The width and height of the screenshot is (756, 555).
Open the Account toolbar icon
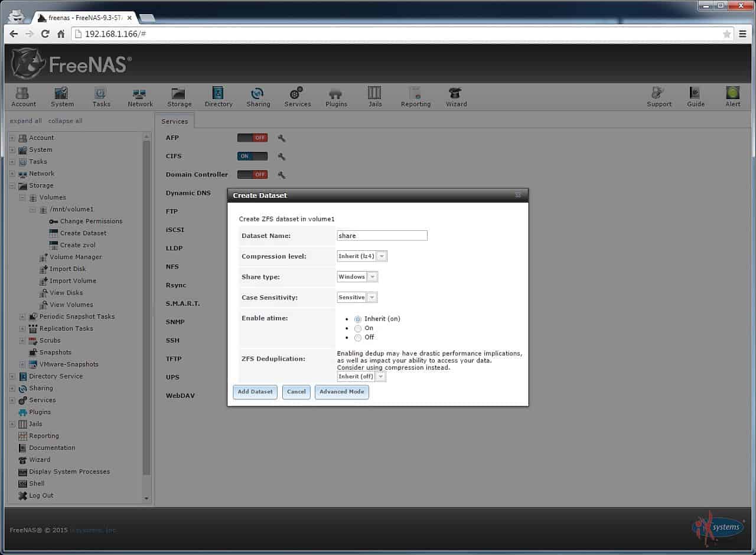point(24,97)
